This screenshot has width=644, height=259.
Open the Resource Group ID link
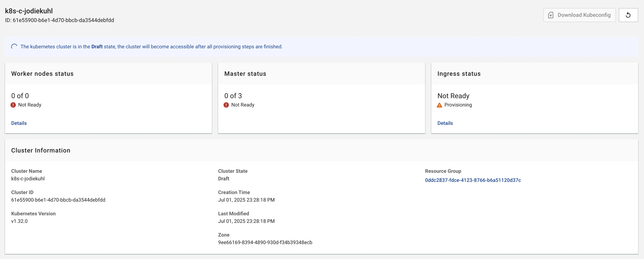[473, 180]
